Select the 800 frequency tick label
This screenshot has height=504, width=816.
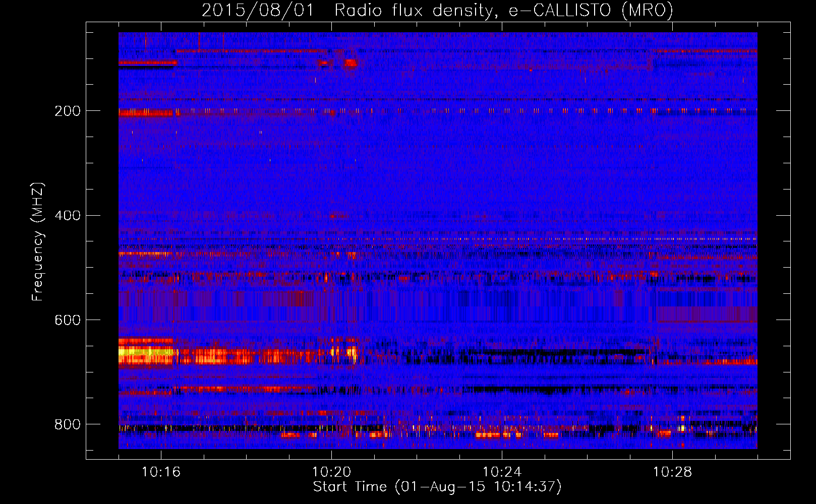68,425
